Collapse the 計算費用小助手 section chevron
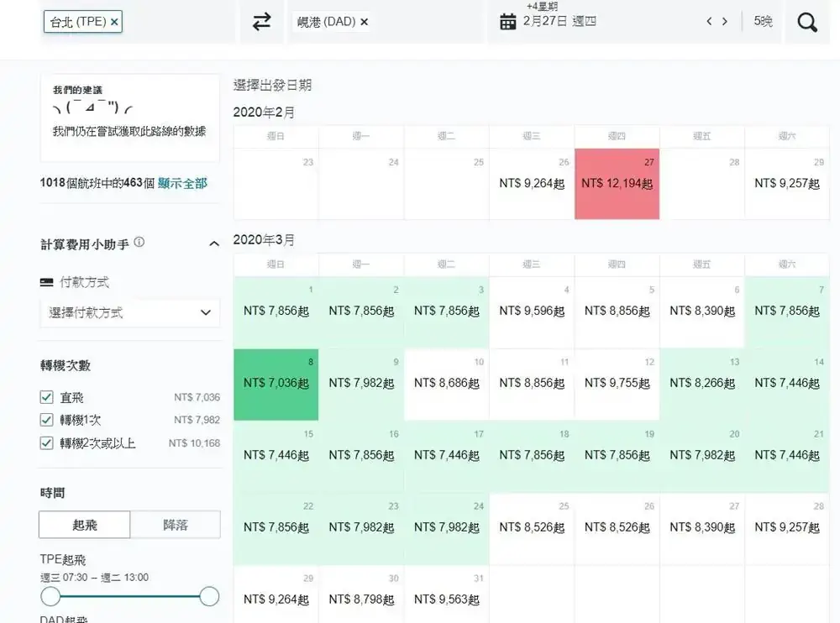Image resolution: width=840 pixels, height=623 pixels. (x=213, y=243)
